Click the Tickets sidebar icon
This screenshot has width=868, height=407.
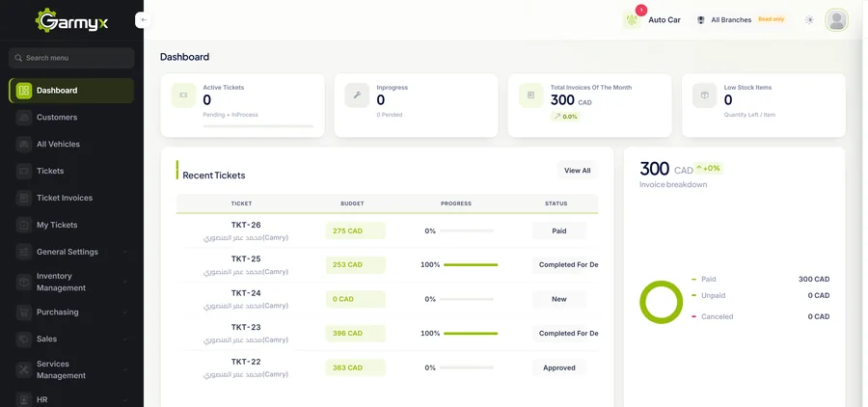click(24, 171)
